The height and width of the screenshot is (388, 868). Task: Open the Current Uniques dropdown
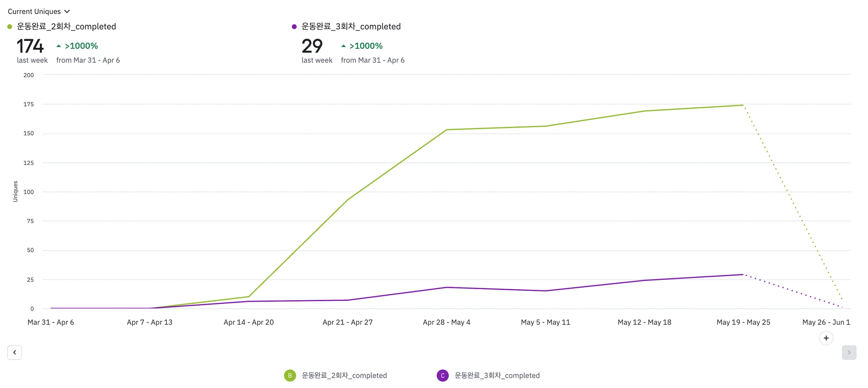pos(34,11)
